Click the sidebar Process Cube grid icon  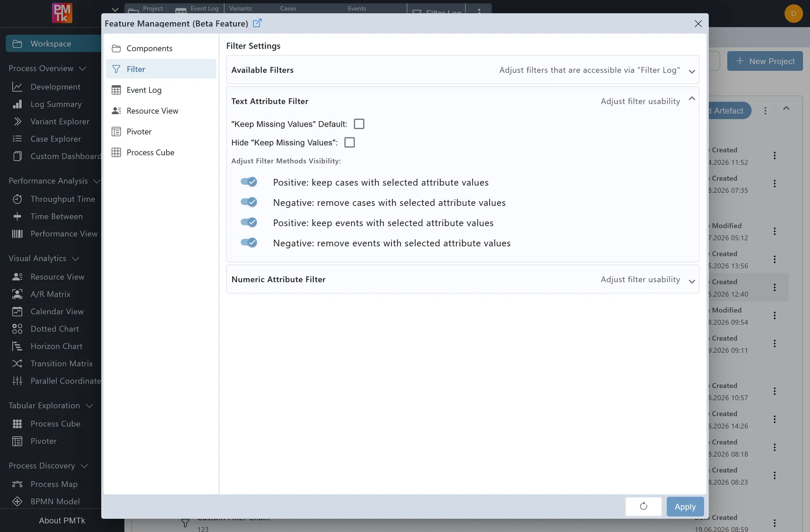pyautogui.click(x=17, y=423)
